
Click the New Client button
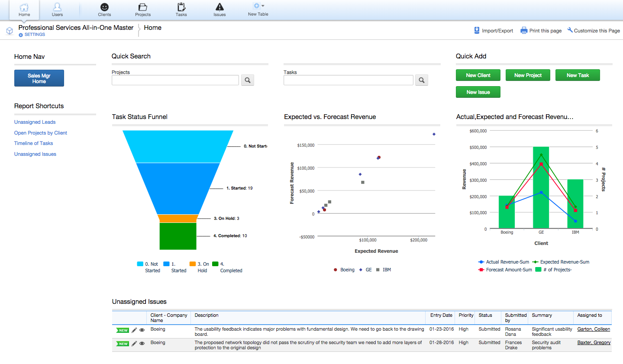pos(478,75)
